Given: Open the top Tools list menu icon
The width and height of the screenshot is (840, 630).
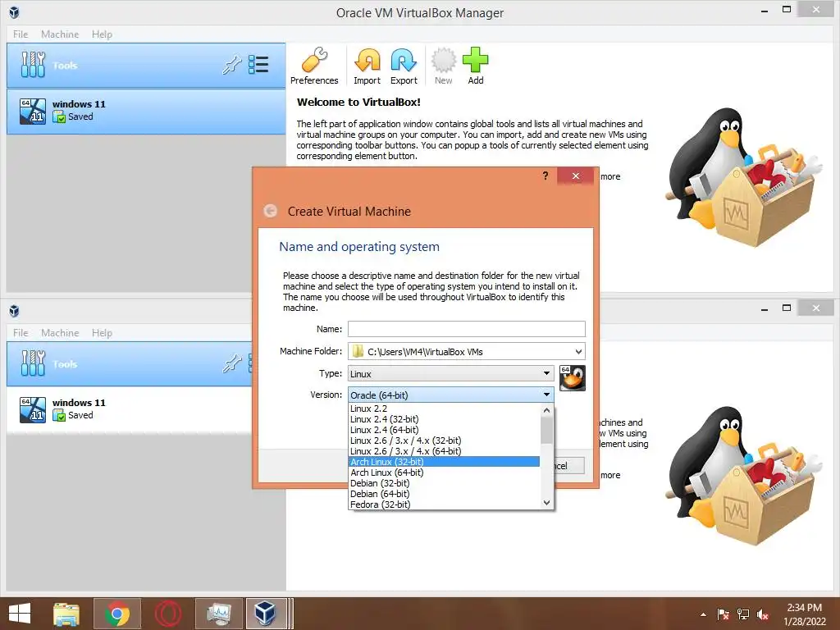Looking at the screenshot, I should click(x=258, y=65).
